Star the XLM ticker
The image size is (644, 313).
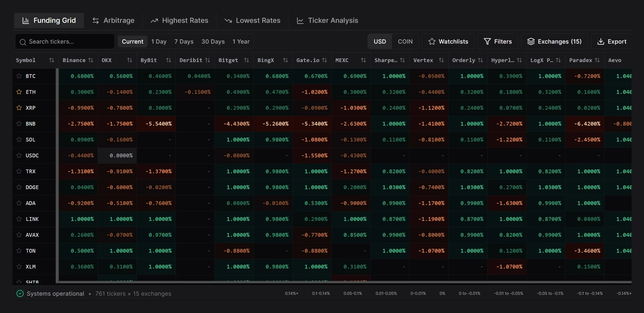tap(19, 267)
